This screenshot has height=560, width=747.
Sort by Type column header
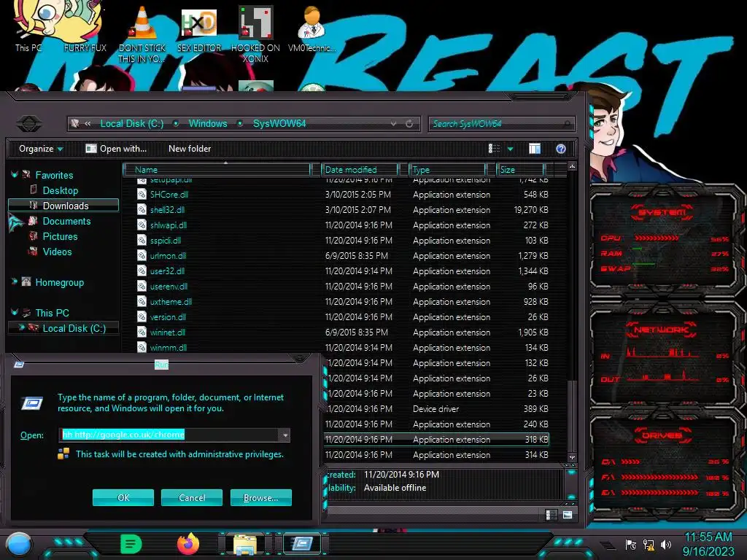click(447, 170)
